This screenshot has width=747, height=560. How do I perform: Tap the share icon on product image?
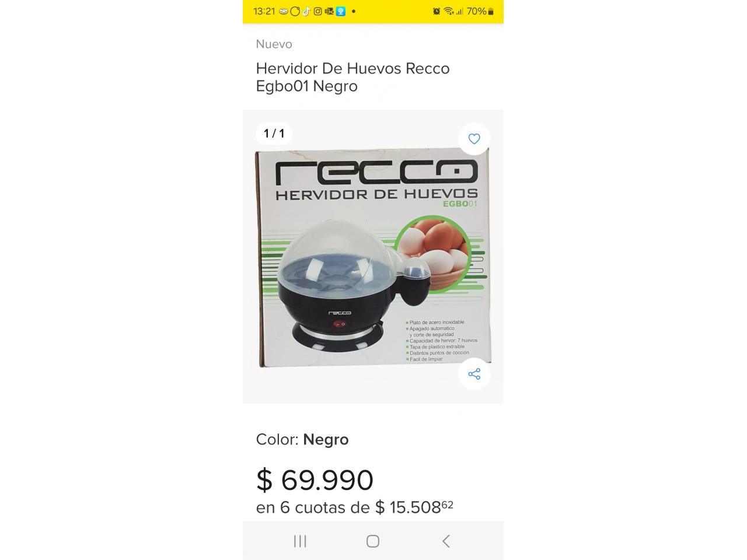(x=474, y=374)
